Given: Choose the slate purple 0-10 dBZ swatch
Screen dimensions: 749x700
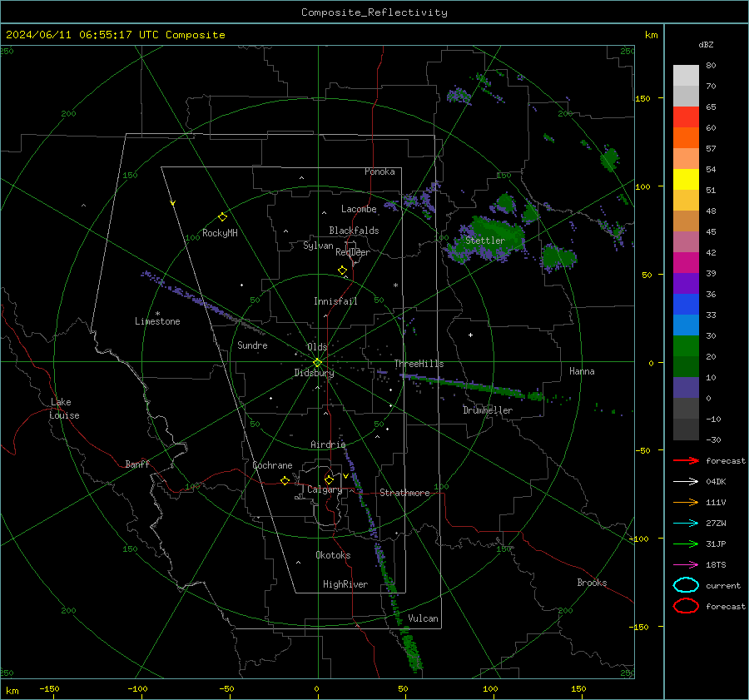Looking at the screenshot, I should point(686,388).
